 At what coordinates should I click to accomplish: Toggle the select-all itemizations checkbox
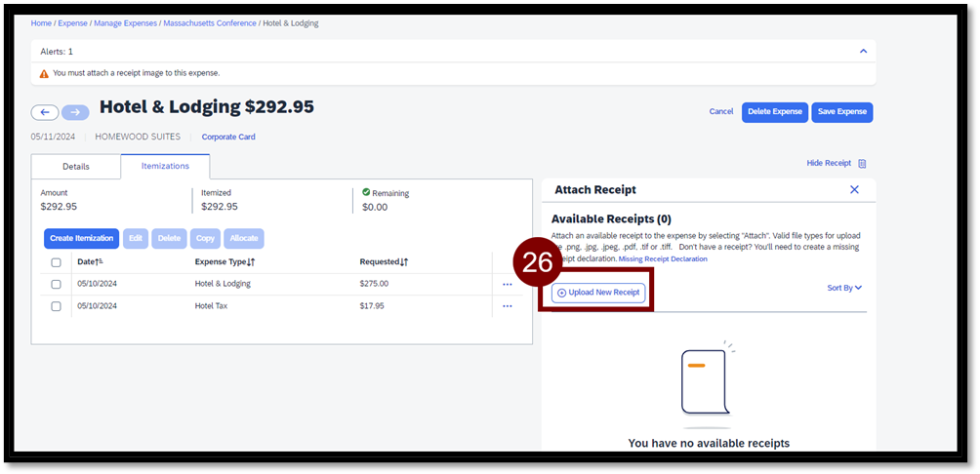(x=56, y=262)
